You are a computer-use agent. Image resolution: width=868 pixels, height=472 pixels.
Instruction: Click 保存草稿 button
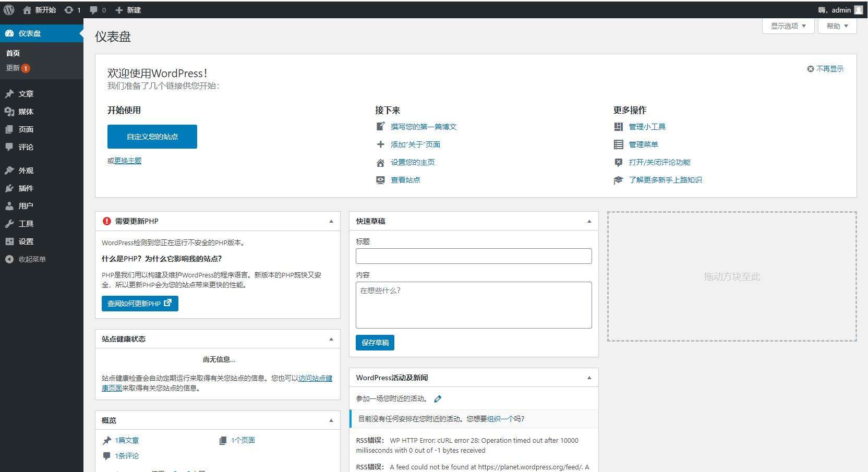pyautogui.click(x=375, y=343)
